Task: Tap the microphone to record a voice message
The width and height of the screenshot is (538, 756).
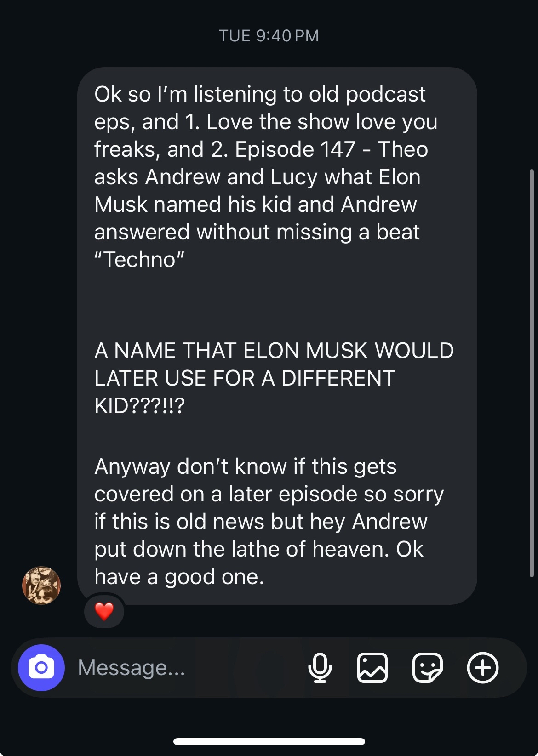Action: [x=320, y=668]
